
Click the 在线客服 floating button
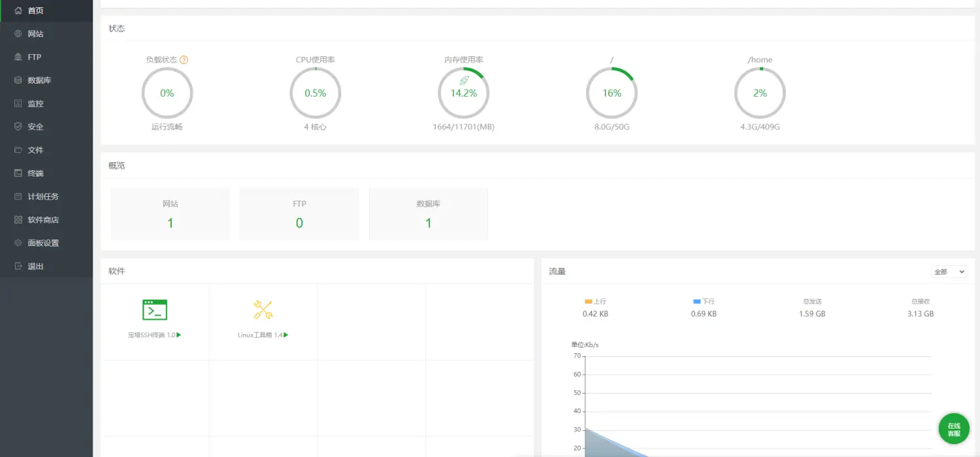955,429
